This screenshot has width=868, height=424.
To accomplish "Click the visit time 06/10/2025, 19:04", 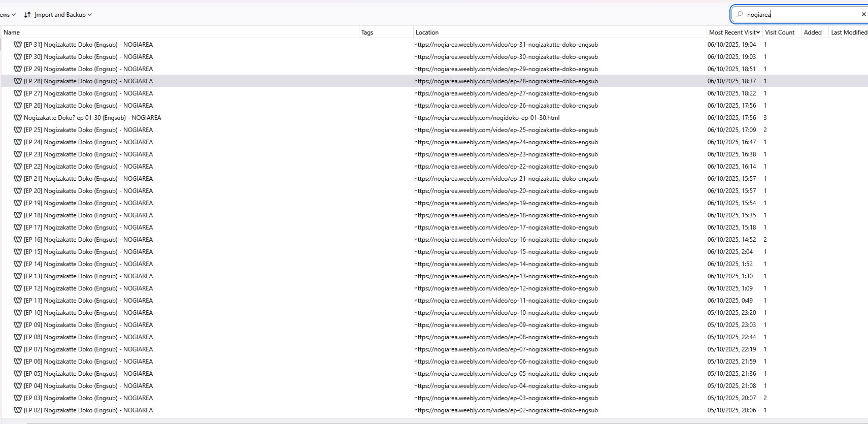I will (731, 45).
